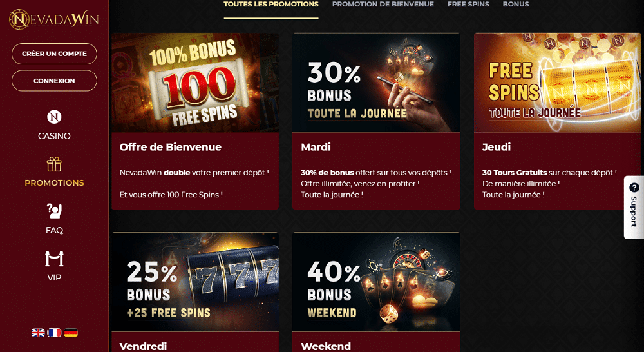Viewport: 644px width, 352px height.
Task: Select the Promotion de bienvenue tab
Action: [383, 5]
